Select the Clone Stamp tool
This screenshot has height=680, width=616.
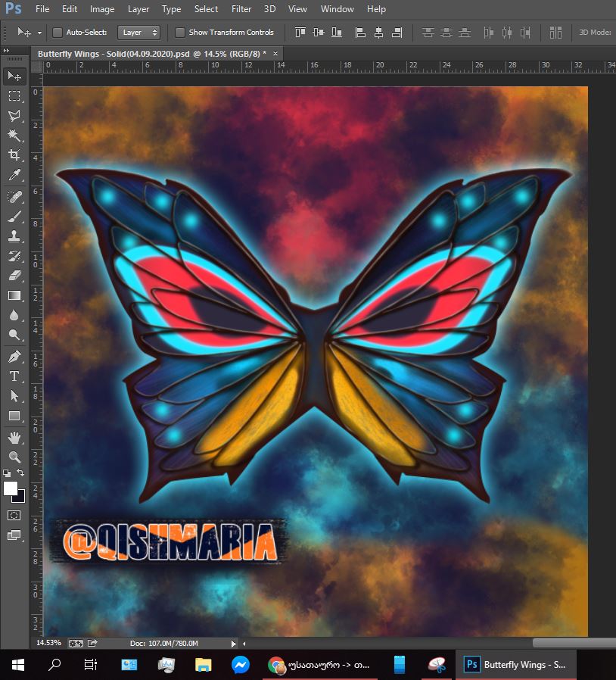coord(14,236)
